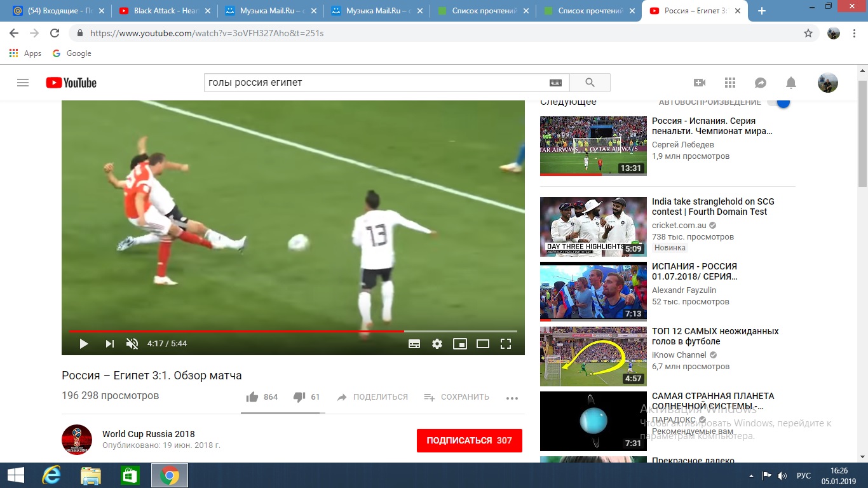Open more actions three-dot menu
Viewport: 868px width, 488px height.
pos(512,398)
